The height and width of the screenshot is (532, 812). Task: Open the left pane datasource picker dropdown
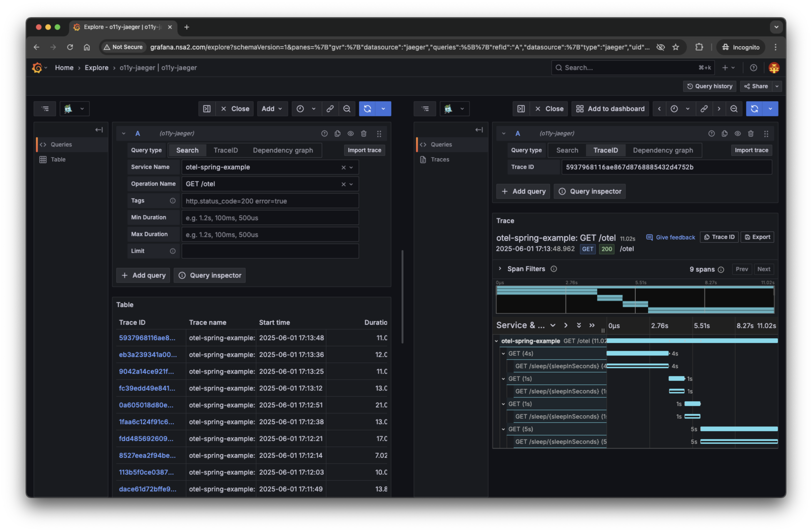(74, 109)
